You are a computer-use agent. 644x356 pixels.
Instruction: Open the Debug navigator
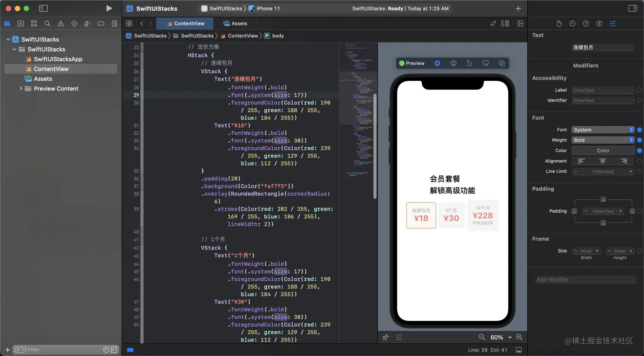pos(88,23)
